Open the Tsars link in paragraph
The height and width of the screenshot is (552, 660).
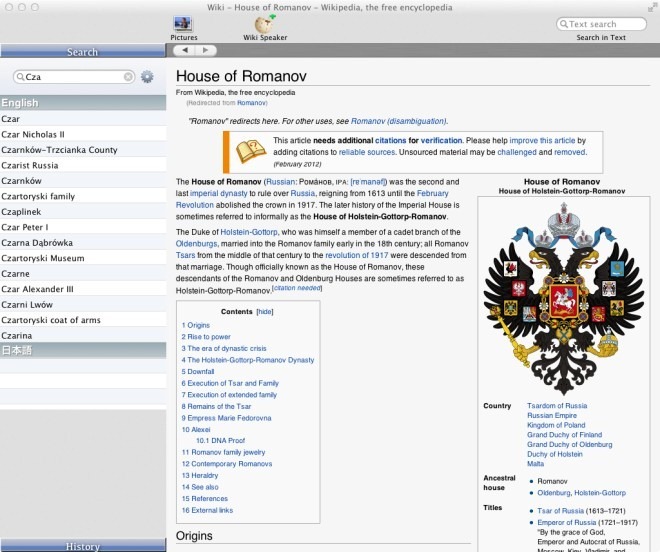tap(186, 255)
